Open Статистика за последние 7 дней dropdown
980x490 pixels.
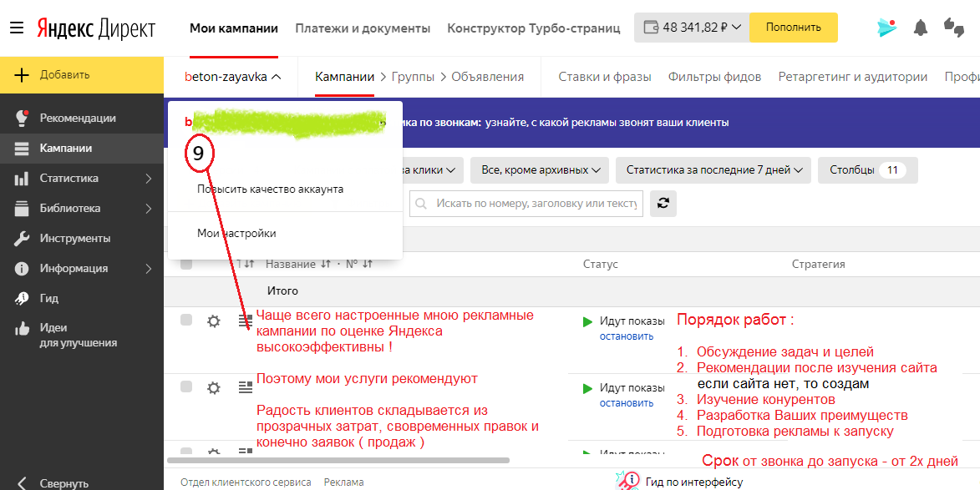(x=713, y=169)
